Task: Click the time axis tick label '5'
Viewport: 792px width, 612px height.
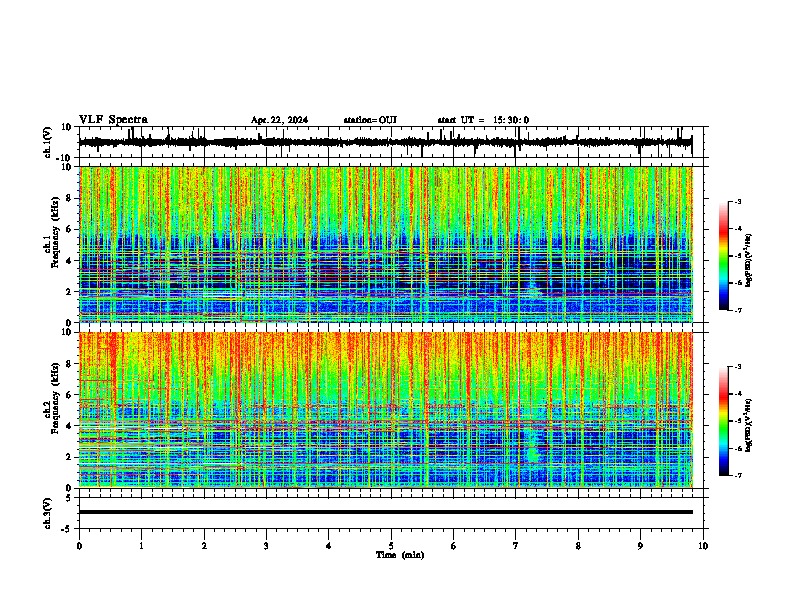Action: click(391, 546)
